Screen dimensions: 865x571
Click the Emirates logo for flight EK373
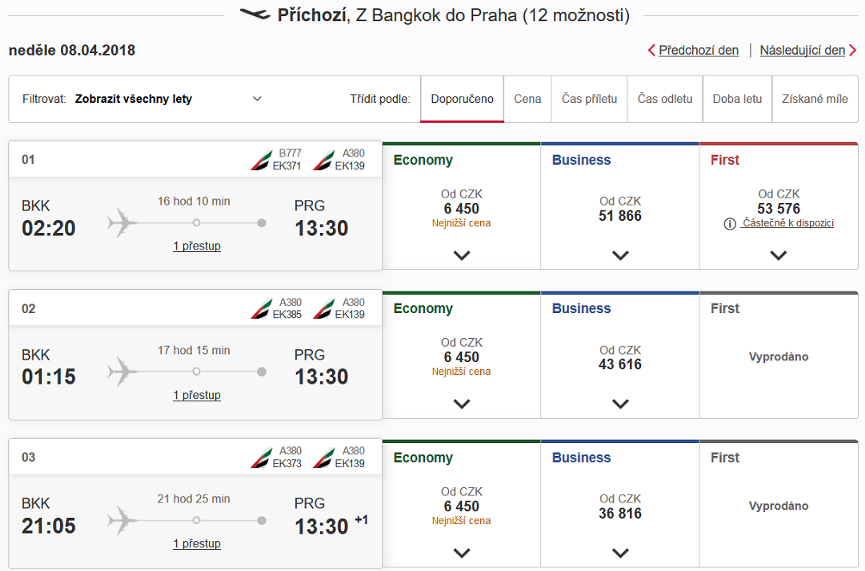click(261, 458)
